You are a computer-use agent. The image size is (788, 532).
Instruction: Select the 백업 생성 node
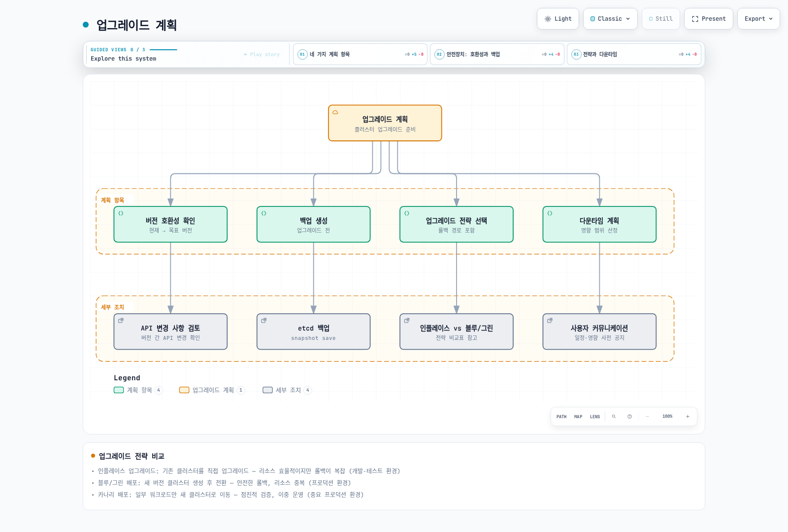click(x=314, y=224)
